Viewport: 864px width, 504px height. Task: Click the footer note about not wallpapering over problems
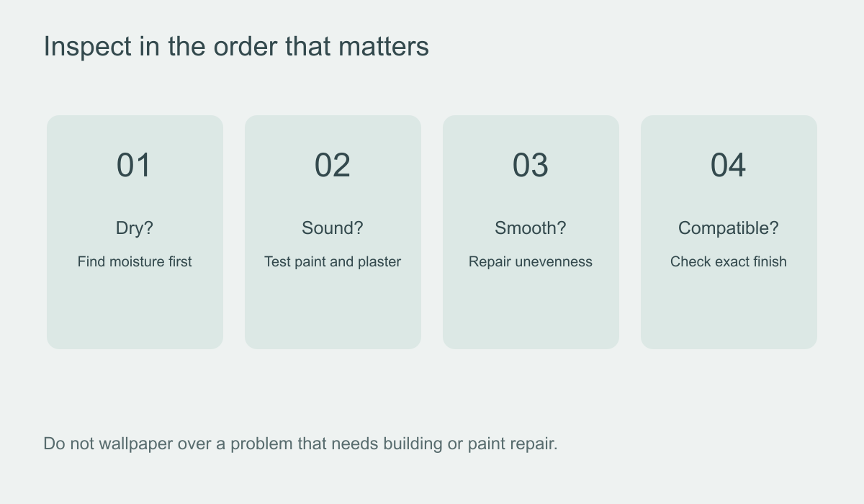[300, 444]
